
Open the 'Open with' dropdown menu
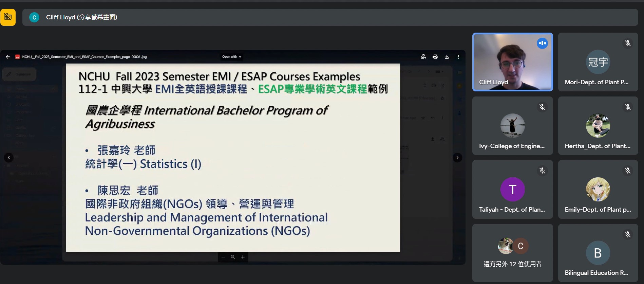tap(232, 57)
